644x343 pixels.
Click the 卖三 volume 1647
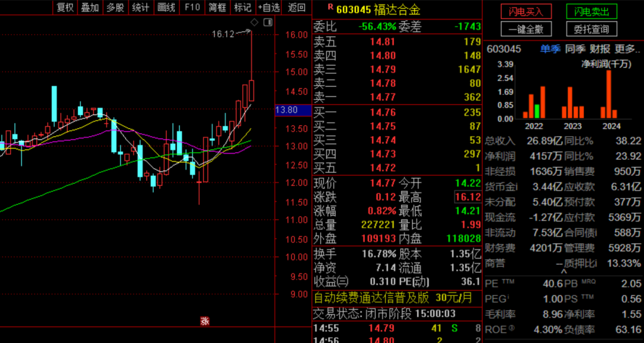[x=469, y=69]
